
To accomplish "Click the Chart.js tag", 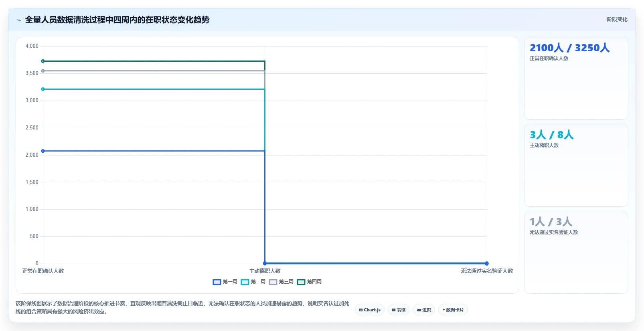I will coord(370,310).
